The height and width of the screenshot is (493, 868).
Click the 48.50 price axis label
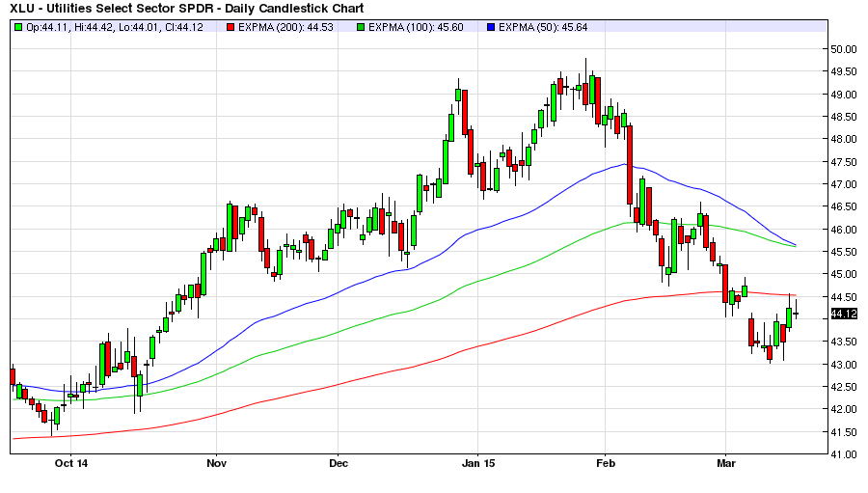click(x=844, y=117)
